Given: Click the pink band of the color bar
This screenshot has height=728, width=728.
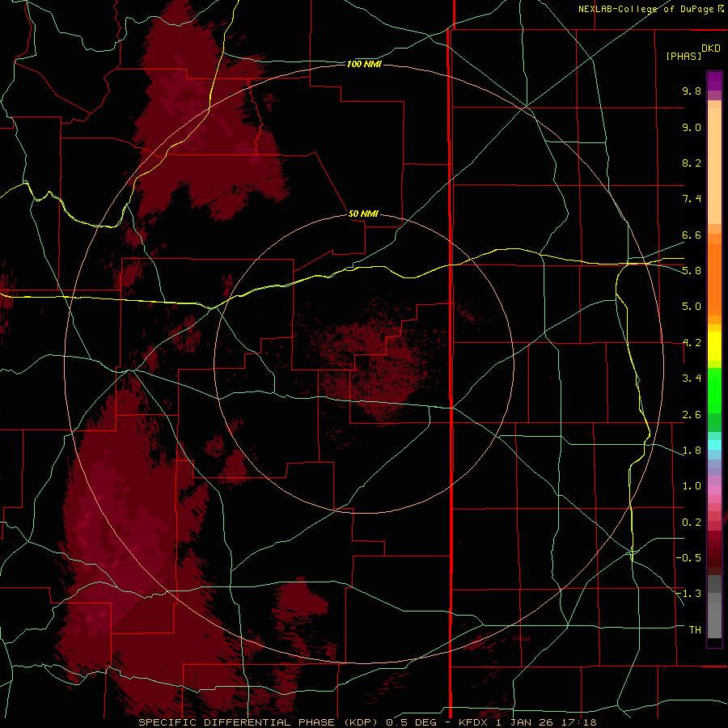Looking at the screenshot, I should 714,490.
